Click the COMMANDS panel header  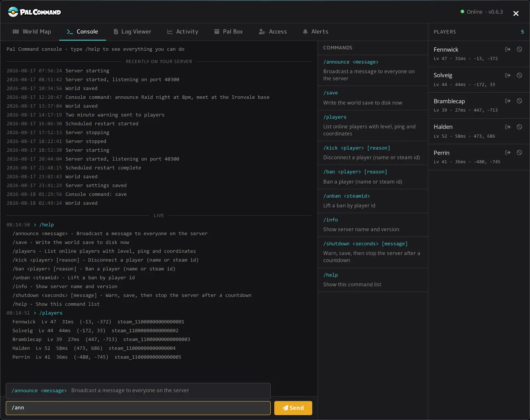(x=338, y=48)
